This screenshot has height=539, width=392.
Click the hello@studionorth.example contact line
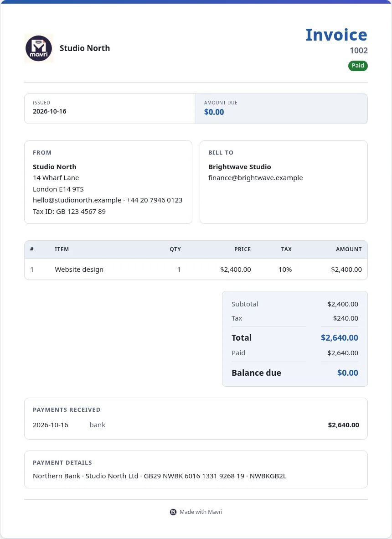tap(108, 200)
